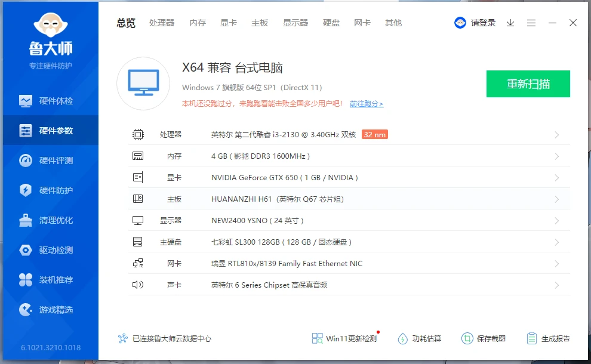Minimize the 鲁大师 window
Image resolution: width=591 pixels, height=364 pixels.
[552, 23]
